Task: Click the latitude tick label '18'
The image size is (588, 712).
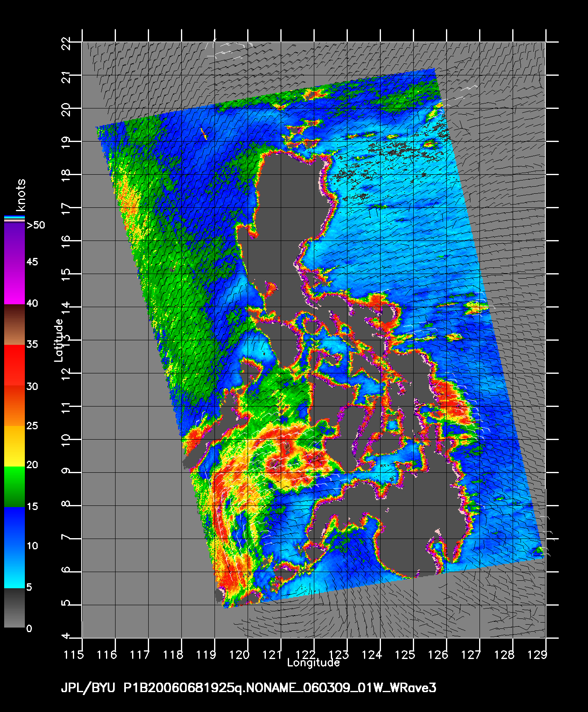Action: (x=66, y=175)
